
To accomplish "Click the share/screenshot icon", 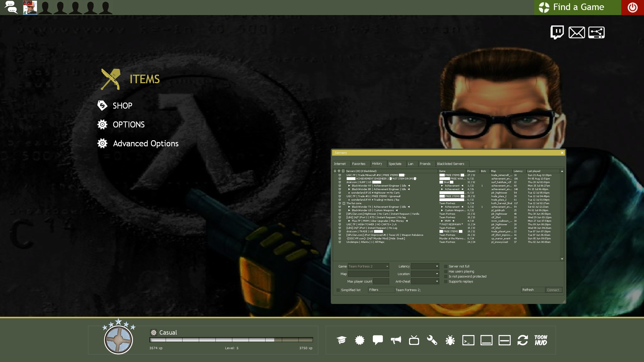I will click(596, 32).
